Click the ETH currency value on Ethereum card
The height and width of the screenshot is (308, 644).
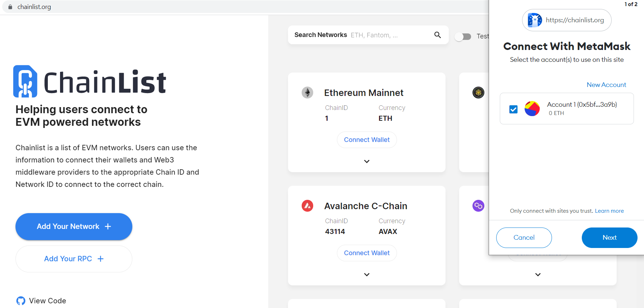(x=385, y=118)
